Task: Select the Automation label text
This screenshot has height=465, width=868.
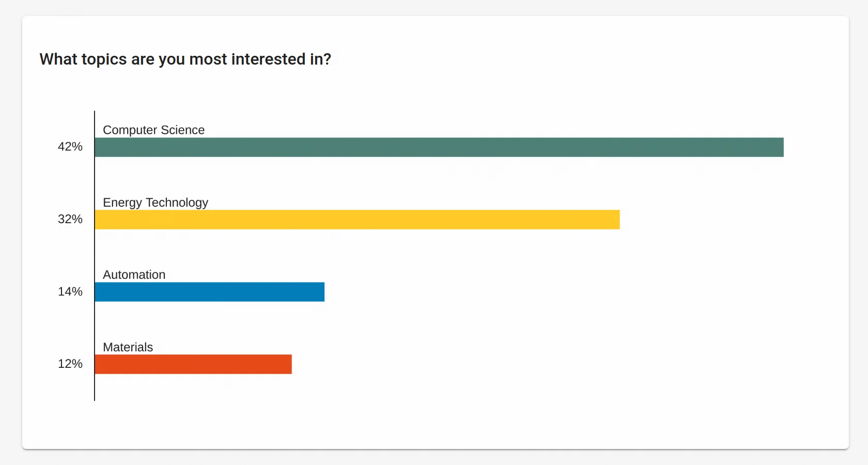Action: pos(134,275)
